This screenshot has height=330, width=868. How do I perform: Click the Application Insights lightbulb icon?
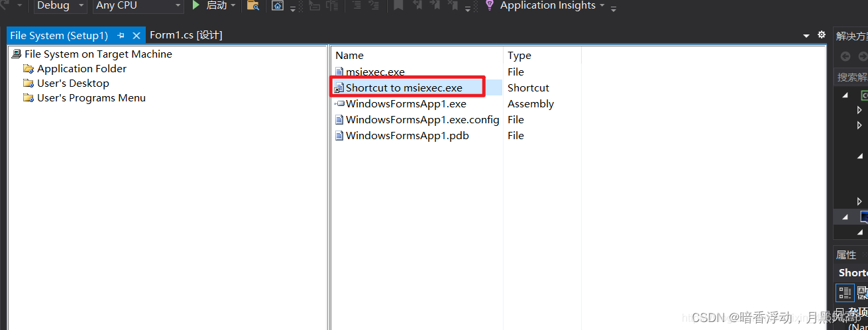click(x=490, y=5)
